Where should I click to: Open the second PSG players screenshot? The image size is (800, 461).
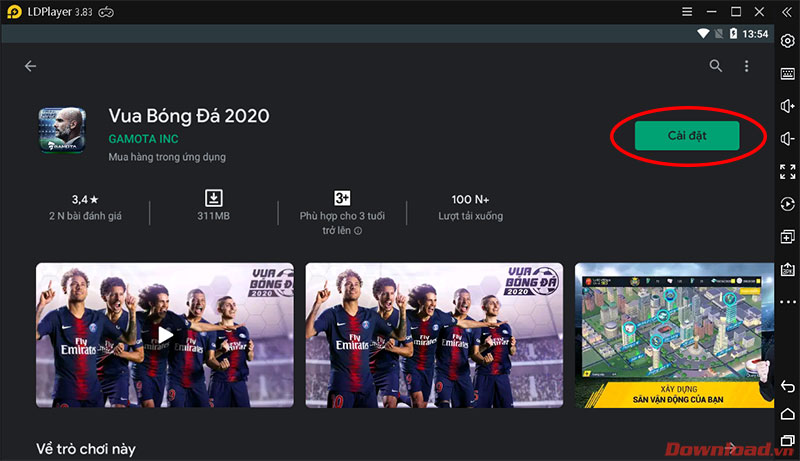coord(434,335)
